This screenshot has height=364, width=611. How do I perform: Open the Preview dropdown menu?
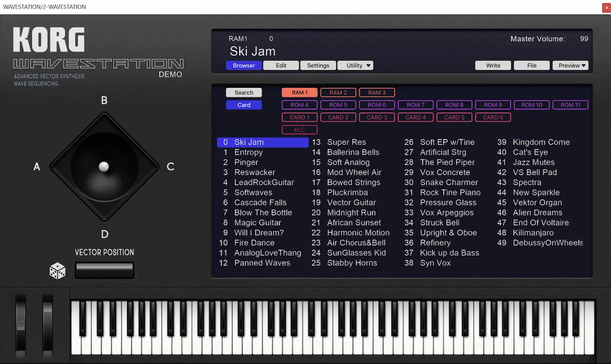coord(570,65)
